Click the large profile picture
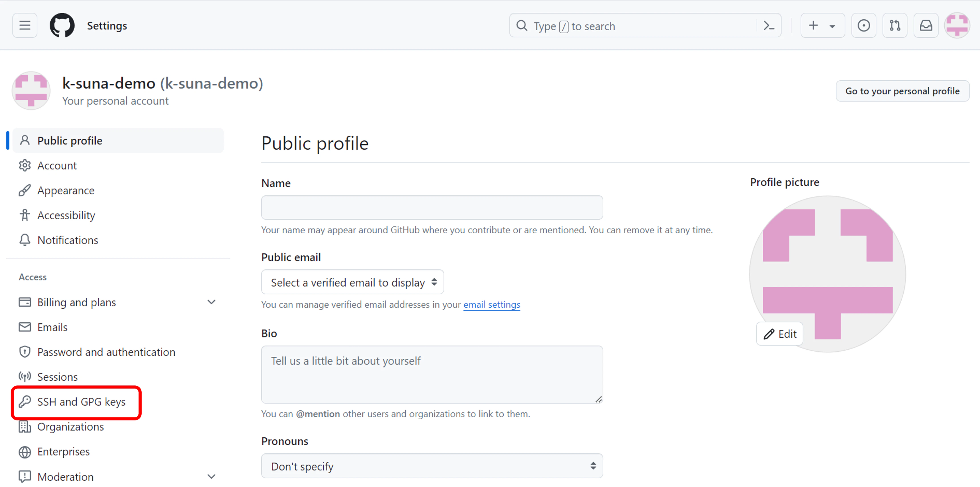Image resolution: width=980 pixels, height=487 pixels. point(827,273)
